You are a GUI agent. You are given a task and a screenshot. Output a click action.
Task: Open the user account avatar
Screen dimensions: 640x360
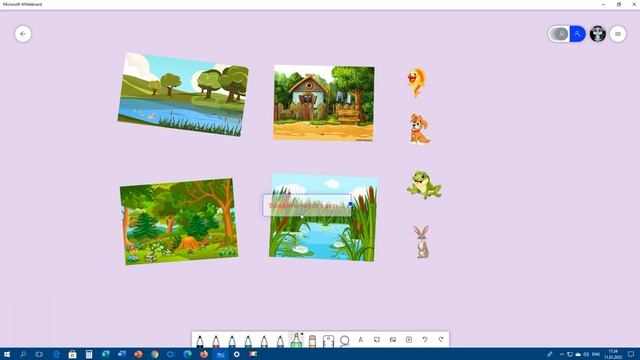pos(598,34)
